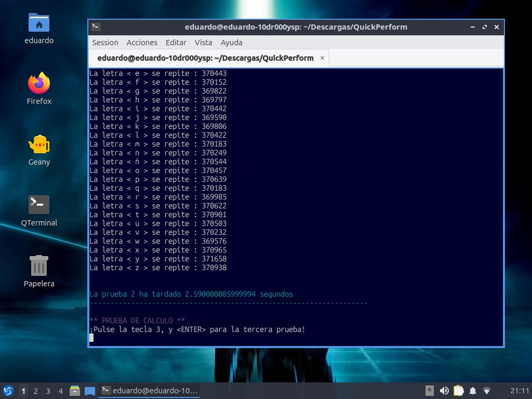Click the letra e count 370443
This screenshot has width=532, height=399.
[214, 73]
